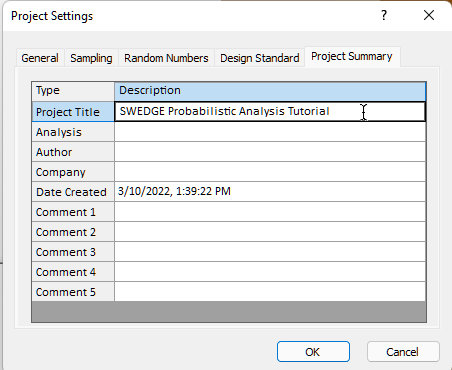Viewport: 452px width, 370px height.
Task: Switch to the General tab
Action: tap(40, 58)
